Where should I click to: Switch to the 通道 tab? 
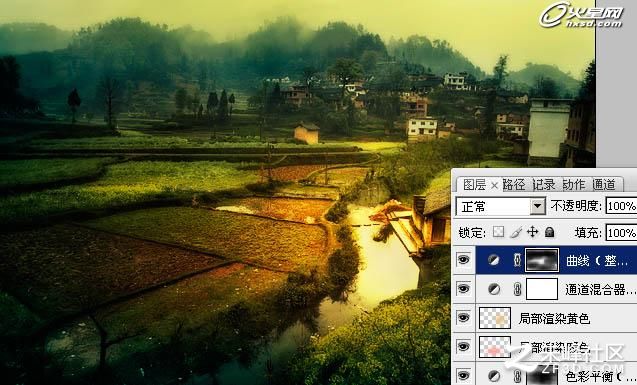pyautogui.click(x=604, y=185)
